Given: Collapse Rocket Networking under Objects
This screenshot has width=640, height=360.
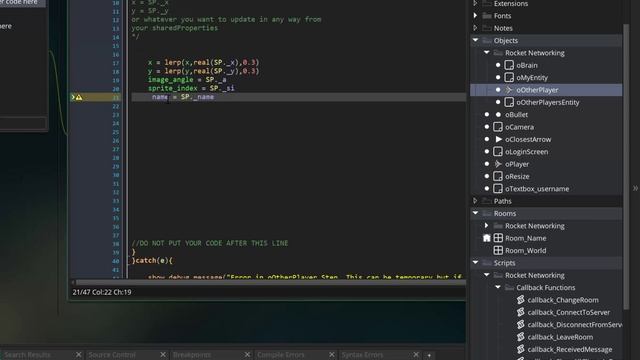Looking at the screenshot, I should 487,53.
